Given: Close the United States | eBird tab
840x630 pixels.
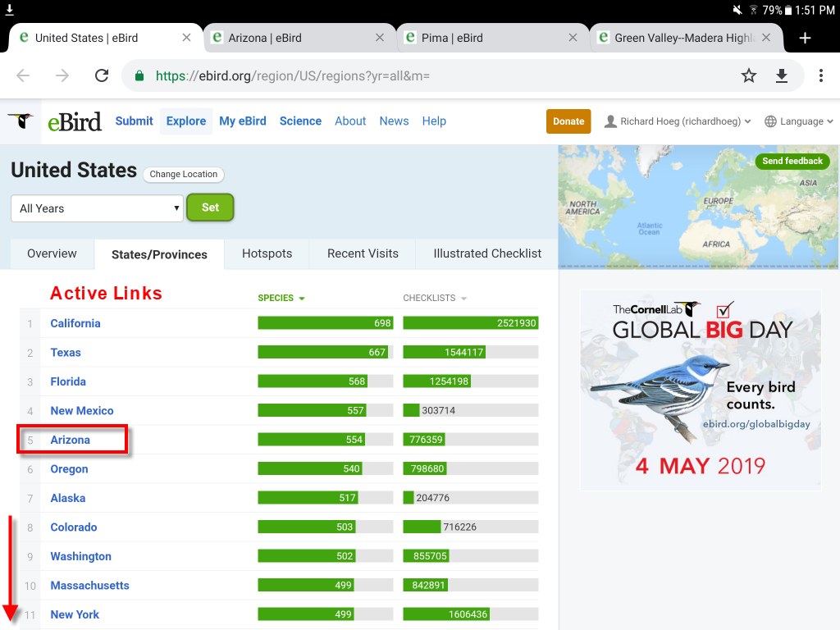Looking at the screenshot, I should [x=186, y=38].
